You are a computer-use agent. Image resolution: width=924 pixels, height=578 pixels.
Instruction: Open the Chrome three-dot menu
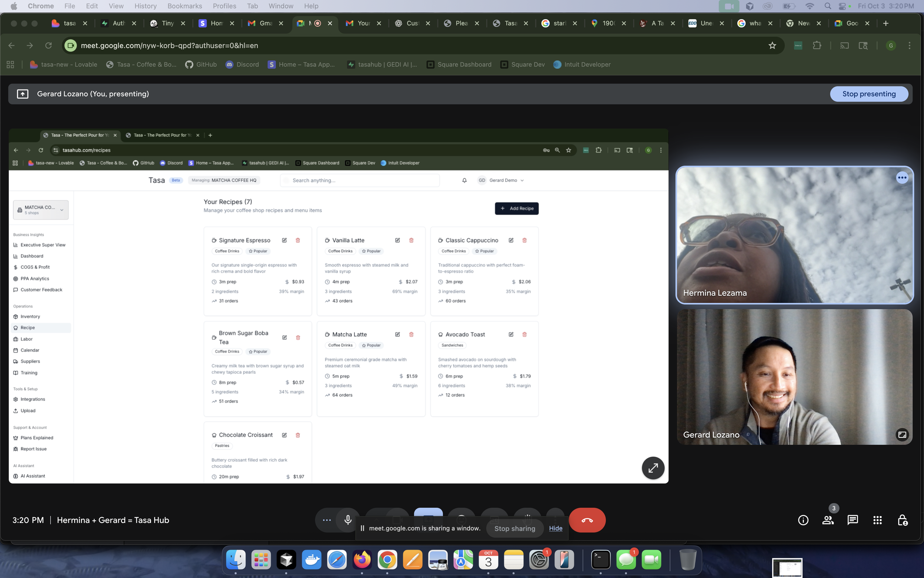tap(909, 45)
